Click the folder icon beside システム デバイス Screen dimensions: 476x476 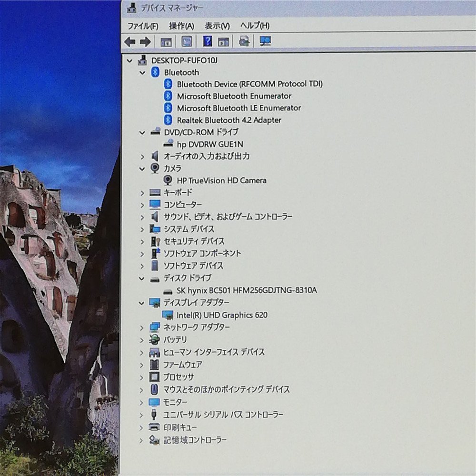click(x=155, y=229)
